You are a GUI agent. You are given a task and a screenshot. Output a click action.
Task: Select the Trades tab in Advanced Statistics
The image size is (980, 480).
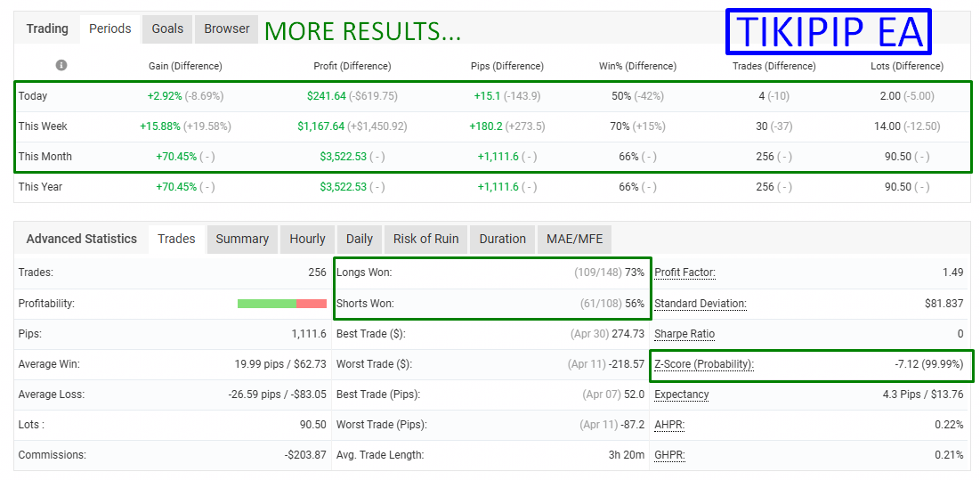pos(177,239)
